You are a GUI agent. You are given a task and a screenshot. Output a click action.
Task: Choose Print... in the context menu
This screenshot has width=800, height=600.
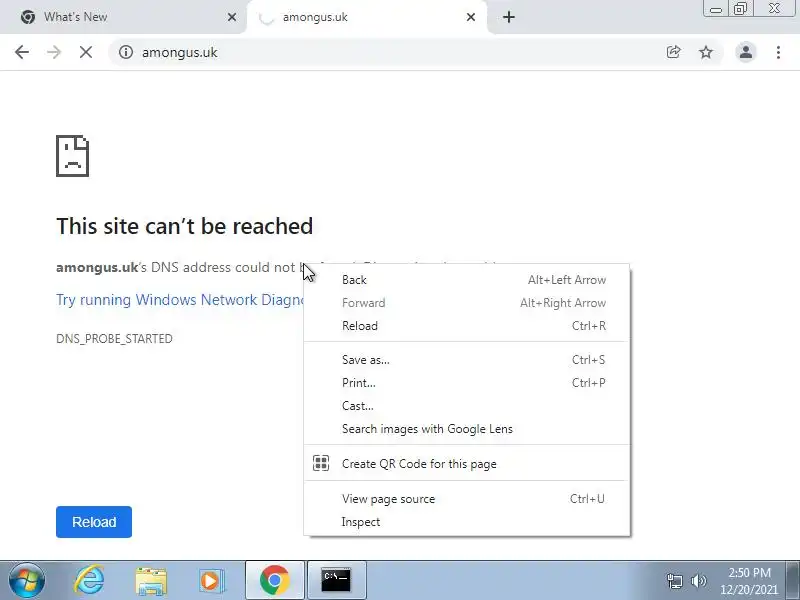coord(467,383)
